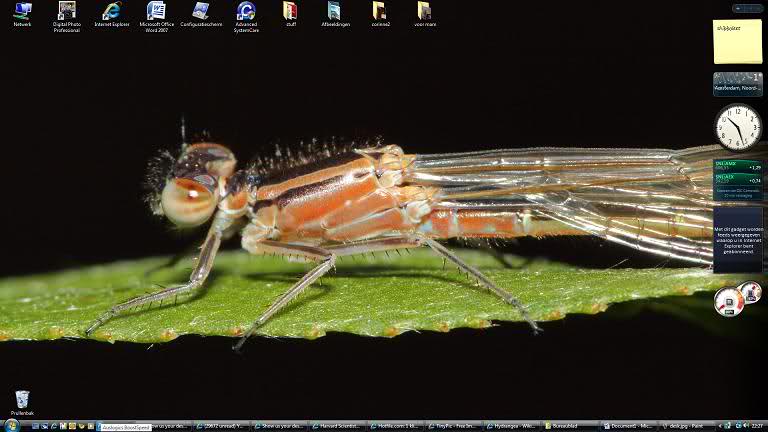Switch to the Hotfile.com taskbar window
Screen dimensions: 768x432
click(396, 426)
